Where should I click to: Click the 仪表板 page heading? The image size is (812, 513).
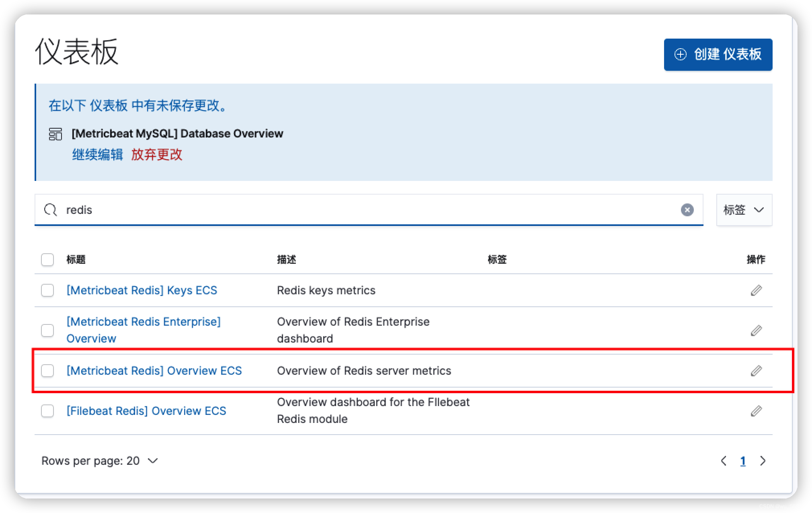(x=76, y=51)
